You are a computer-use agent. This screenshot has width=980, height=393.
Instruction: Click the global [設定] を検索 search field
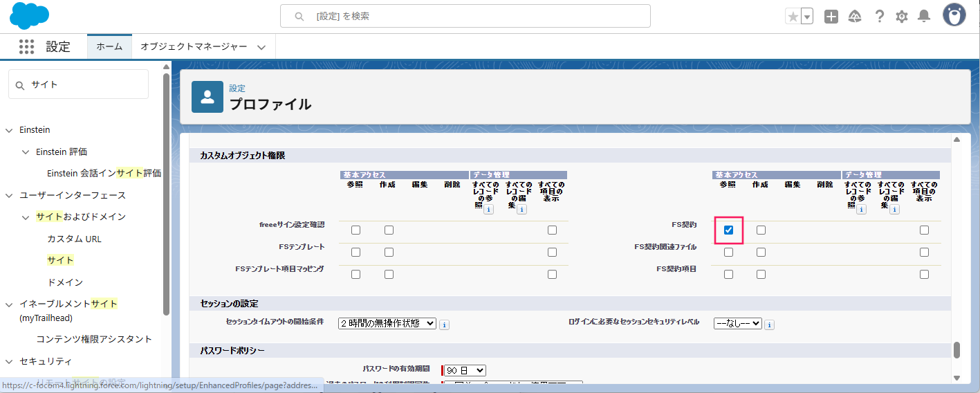(x=465, y=16)
